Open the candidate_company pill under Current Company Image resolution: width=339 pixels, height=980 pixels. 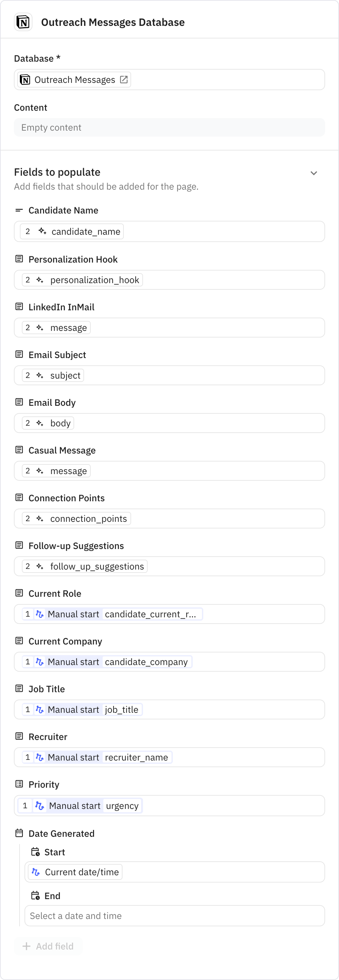tap(105, 662)
